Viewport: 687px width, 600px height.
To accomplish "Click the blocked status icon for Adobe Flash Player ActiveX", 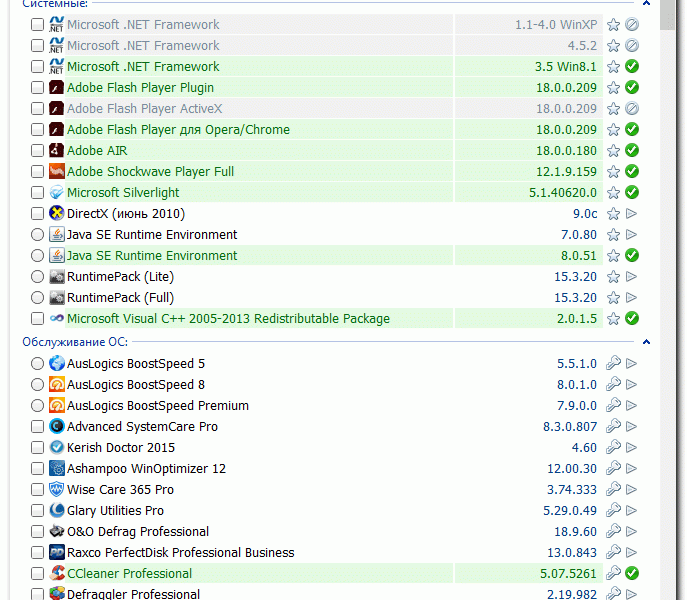I will click(x=632, y=108).
